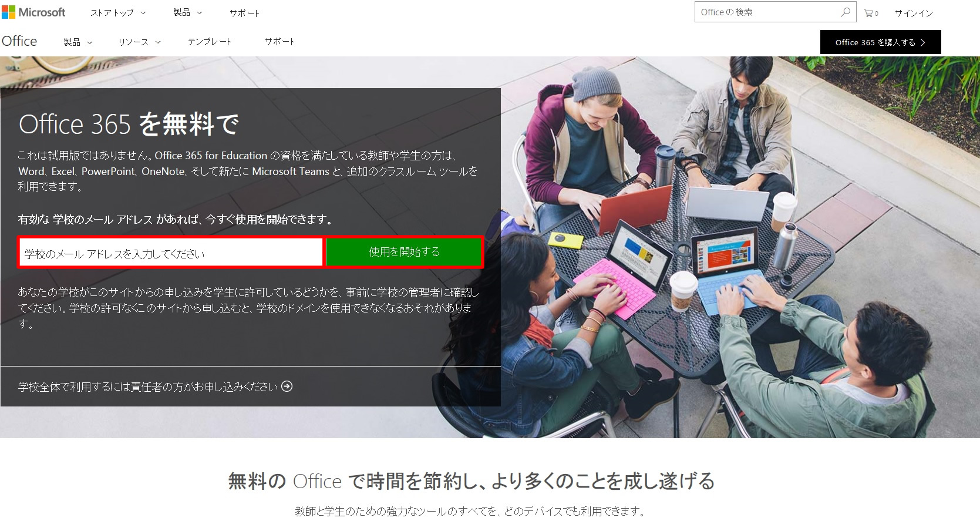Click the Office 365 を無料で heading

pyautogui.click(x=129, y=124)
